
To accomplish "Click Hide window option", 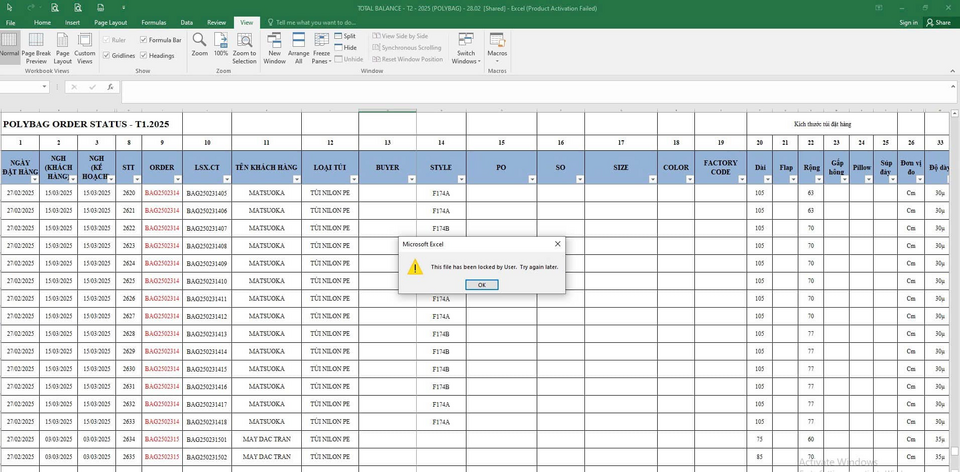I will (346, 48).
